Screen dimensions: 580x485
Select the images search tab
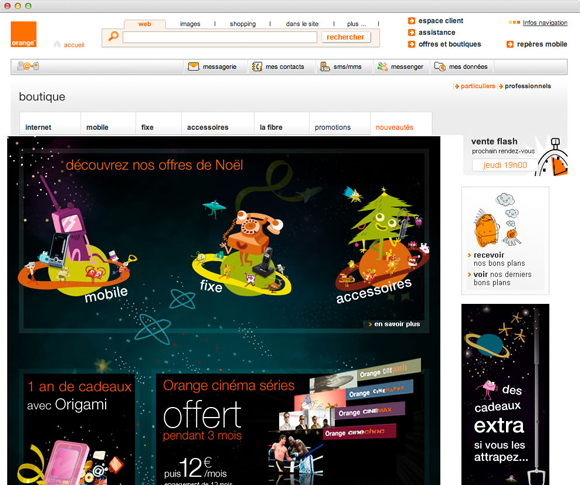pyautogui.click(x=190, y=24)
